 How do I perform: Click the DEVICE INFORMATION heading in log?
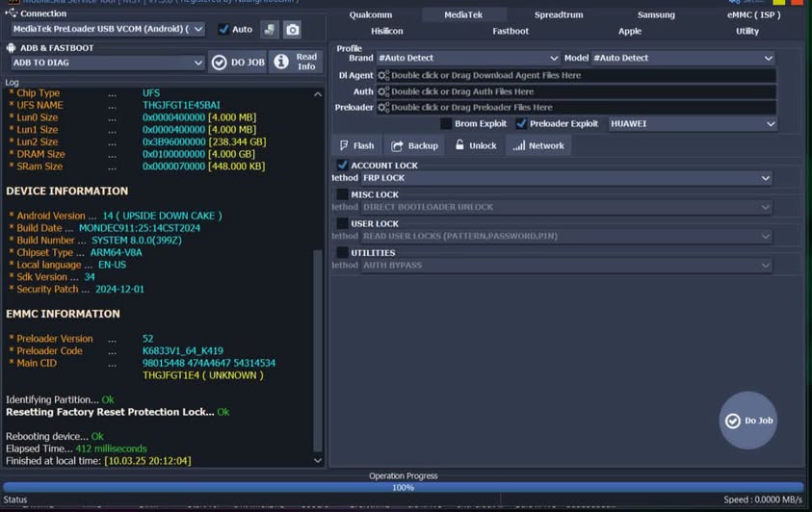66,191
